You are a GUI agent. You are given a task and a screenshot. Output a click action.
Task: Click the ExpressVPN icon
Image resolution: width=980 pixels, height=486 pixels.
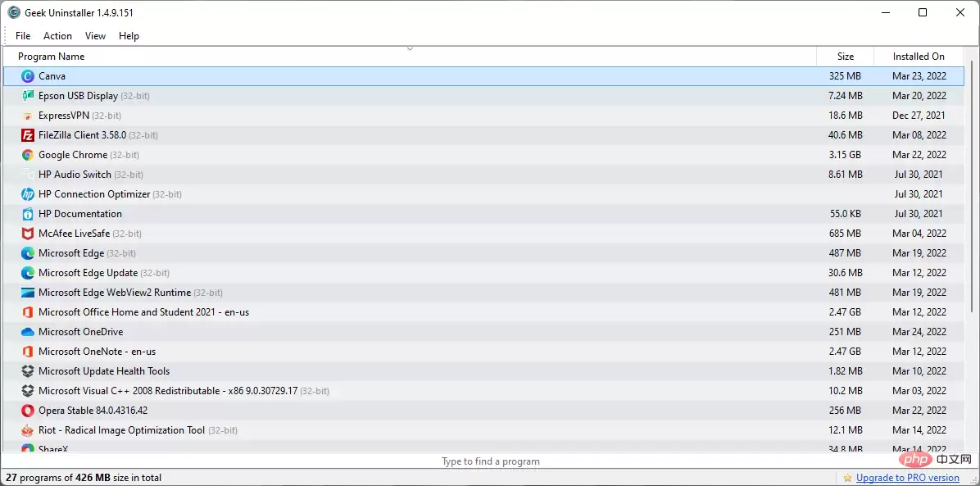pyautogui.click(x=28, y=116)
